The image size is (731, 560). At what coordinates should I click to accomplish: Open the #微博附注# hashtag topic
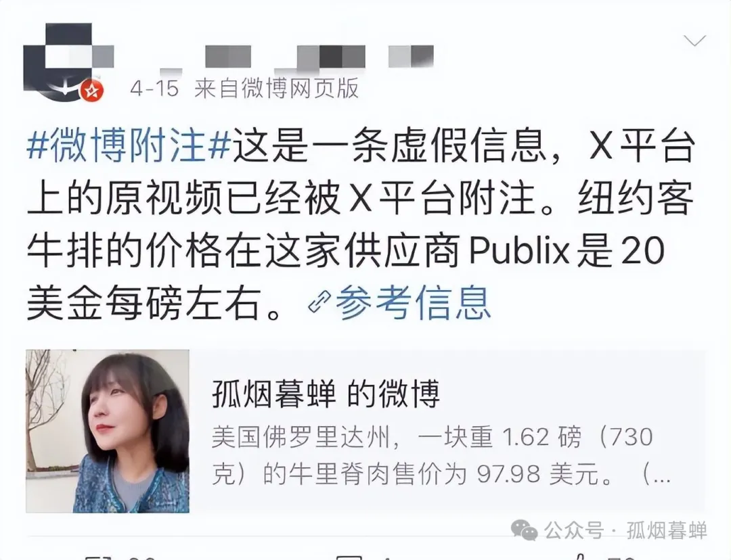point(129,145)
